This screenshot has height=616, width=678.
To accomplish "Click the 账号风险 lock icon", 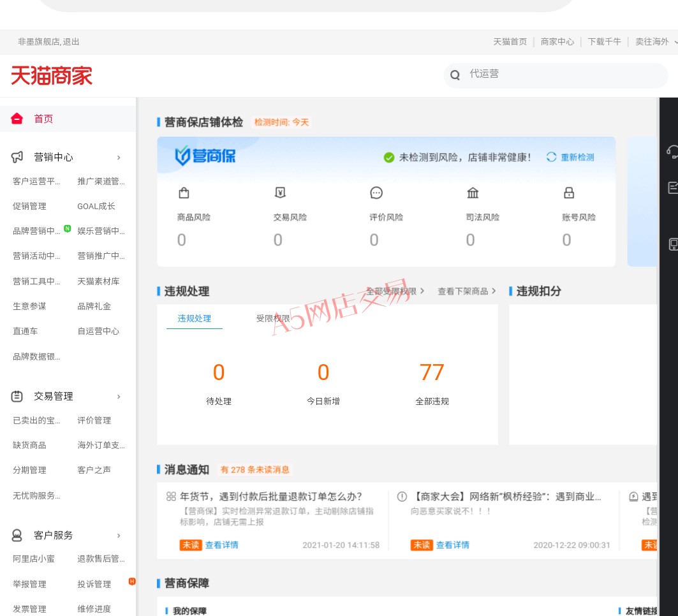I will point(569,193).
